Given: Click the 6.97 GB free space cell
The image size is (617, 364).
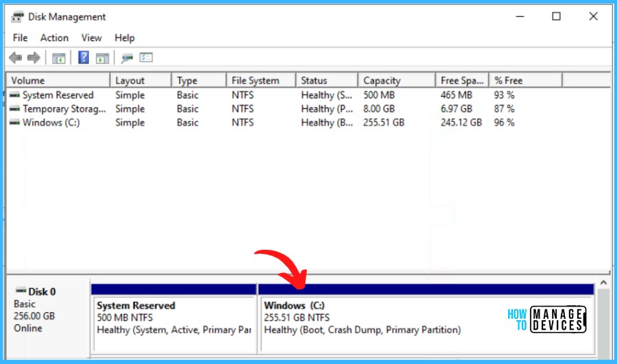Looking at the screenshot, I should click(x=456, y=109).
